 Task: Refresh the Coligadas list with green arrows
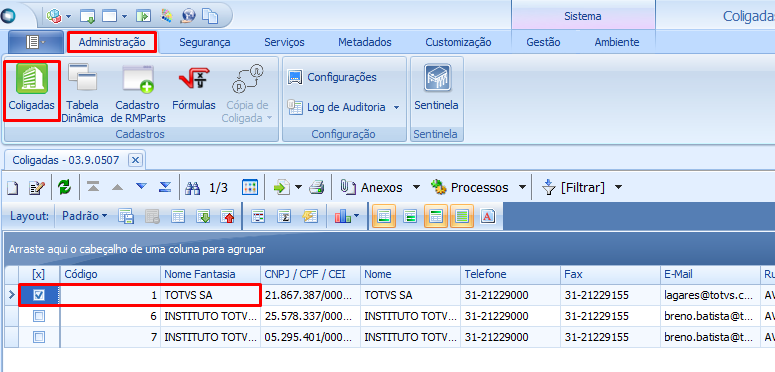tap(65, 187)
